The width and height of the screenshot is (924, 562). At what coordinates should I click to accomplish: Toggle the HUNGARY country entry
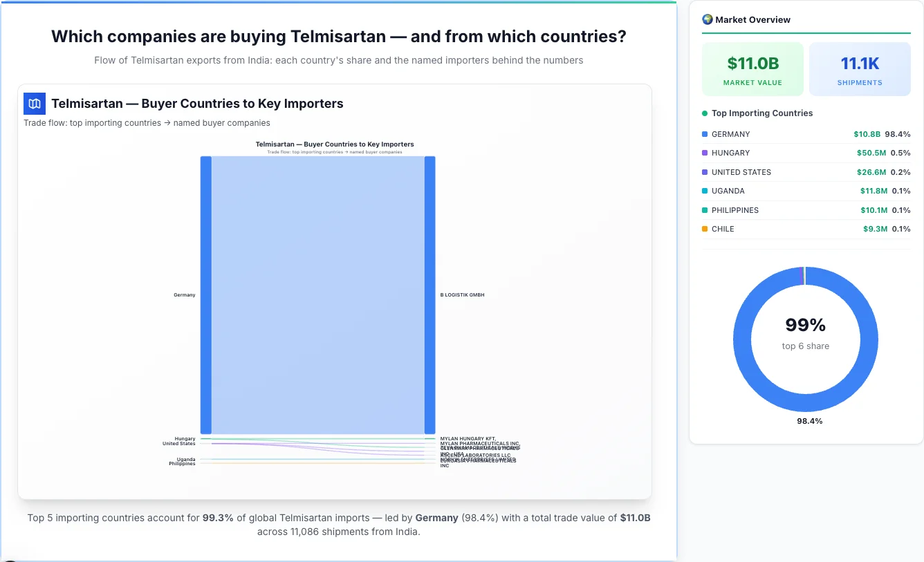[x=806, y=153]
